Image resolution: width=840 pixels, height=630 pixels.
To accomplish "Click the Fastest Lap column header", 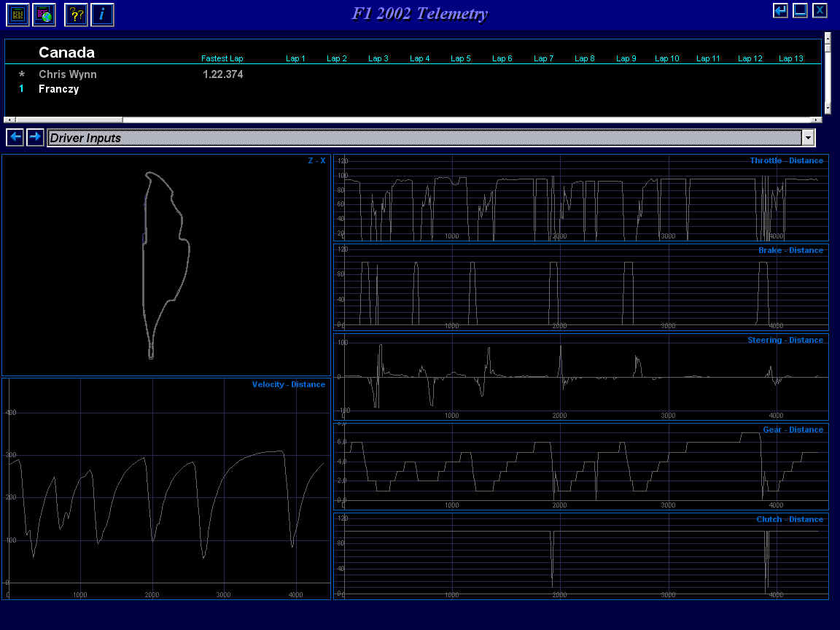I will 222,58.
